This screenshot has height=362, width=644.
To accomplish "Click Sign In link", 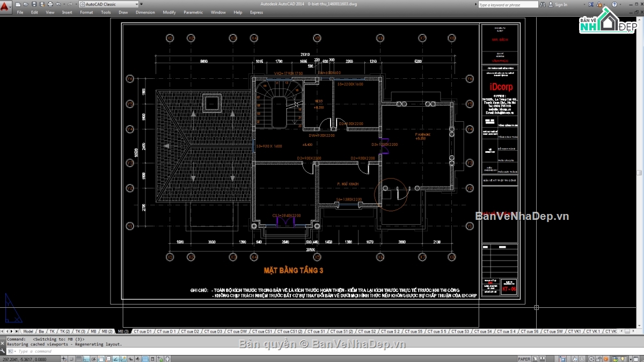I will click(561, 4).
